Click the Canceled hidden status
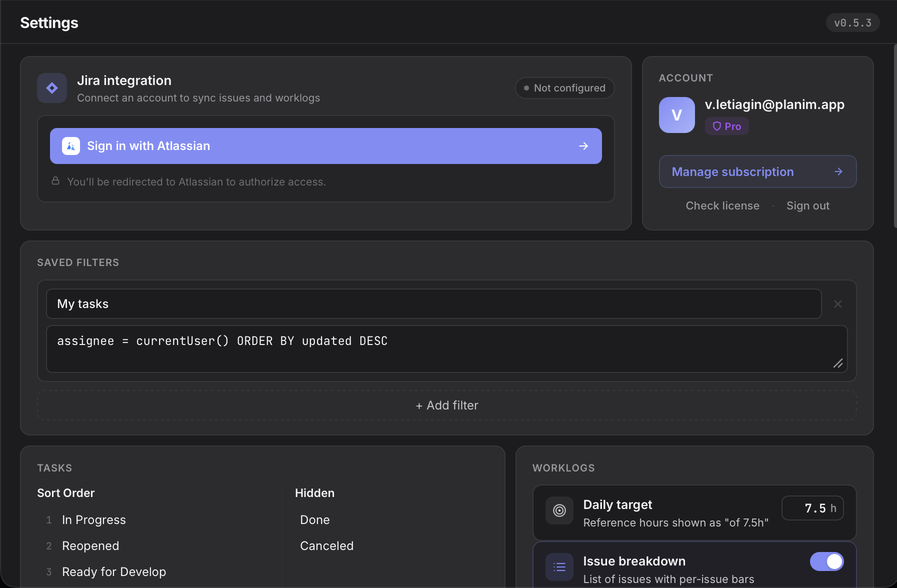897x588 pixels. click(x=327, y=546)
